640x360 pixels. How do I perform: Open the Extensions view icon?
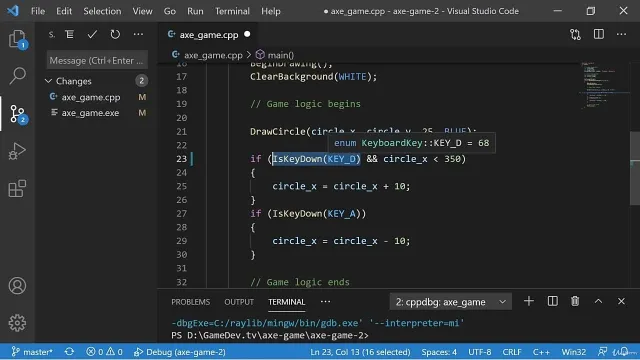click(17, 189)
